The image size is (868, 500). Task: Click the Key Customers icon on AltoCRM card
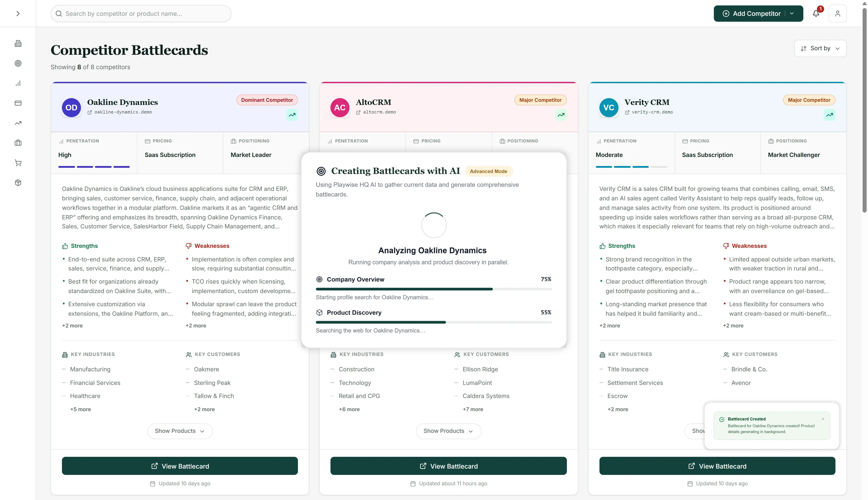457,355
